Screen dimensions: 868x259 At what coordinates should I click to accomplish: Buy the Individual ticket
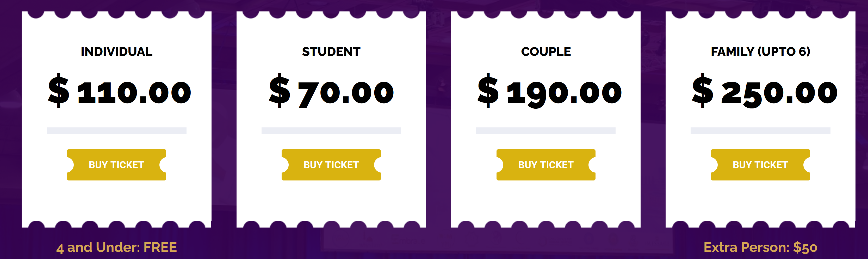pos(116,165)
